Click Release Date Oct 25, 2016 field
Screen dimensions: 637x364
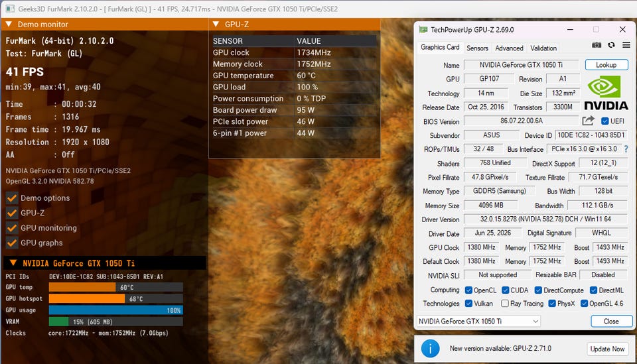pos(486,107)
